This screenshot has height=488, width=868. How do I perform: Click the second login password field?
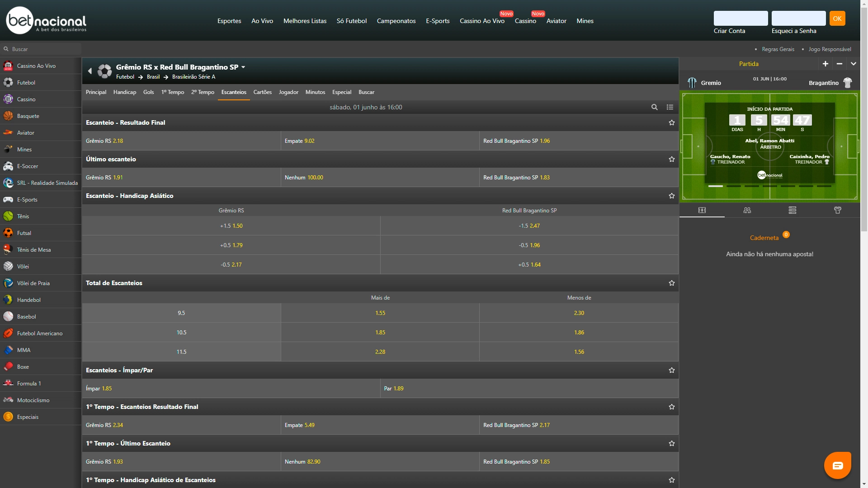[799, 19]
